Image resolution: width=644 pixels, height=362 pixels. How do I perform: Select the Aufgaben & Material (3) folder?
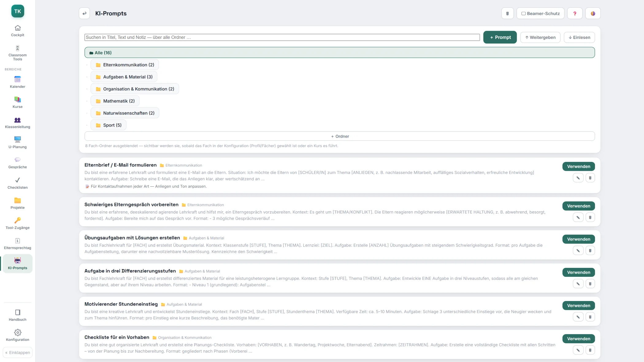(x=124, y=77)
